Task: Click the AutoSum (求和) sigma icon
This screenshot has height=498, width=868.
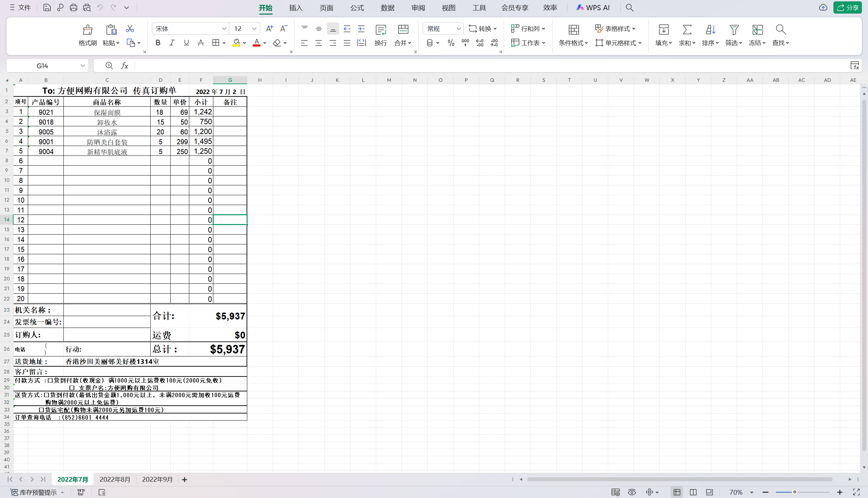Action: coord(687,30)
